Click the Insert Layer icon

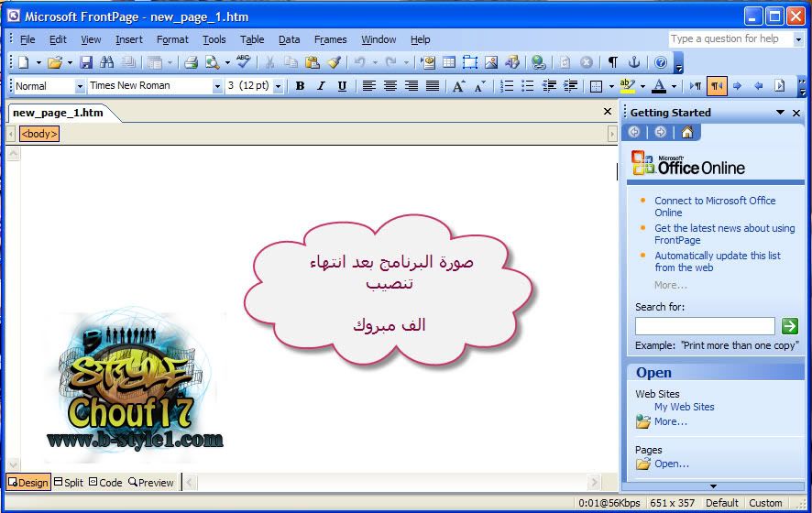[x=470, y=62]
